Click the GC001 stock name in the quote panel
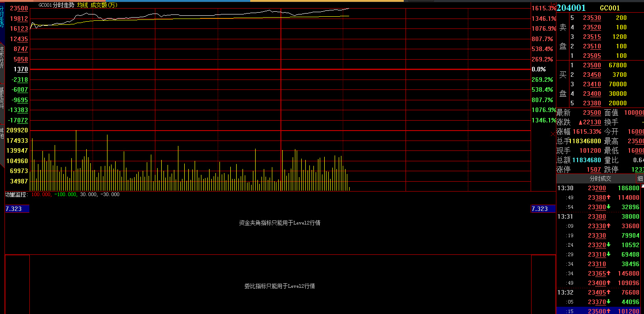 pos(610,8)
